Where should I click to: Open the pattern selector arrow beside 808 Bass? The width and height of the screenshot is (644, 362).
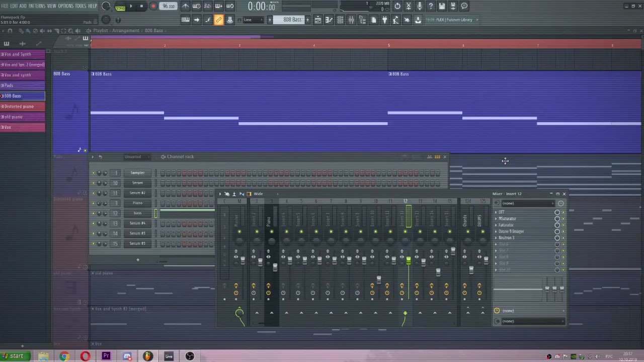click(x=270, y=20)
